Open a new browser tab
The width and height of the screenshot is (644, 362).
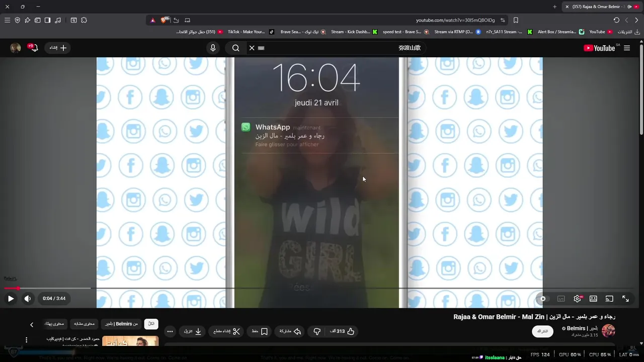pyautogui.click(x=555, y=7)
